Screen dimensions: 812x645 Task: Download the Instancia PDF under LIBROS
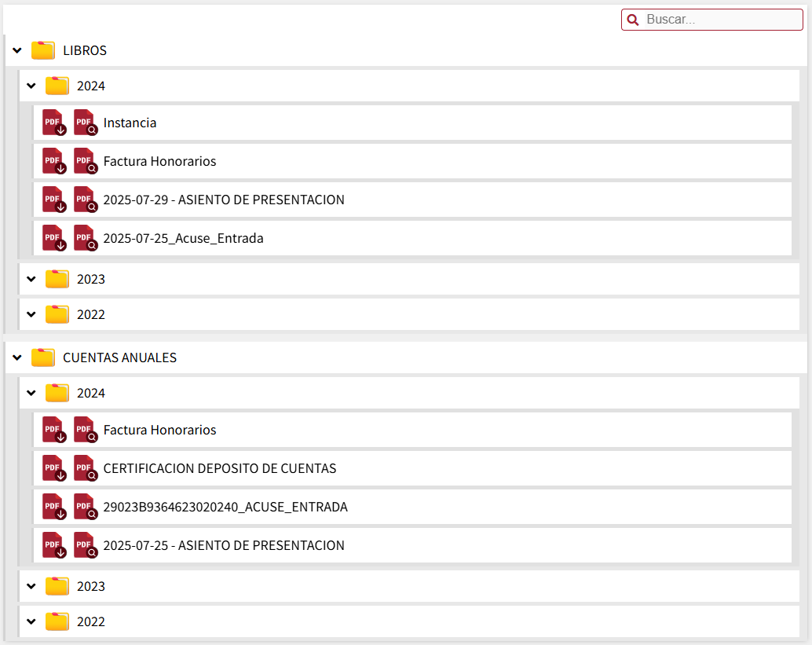[53, 123]
